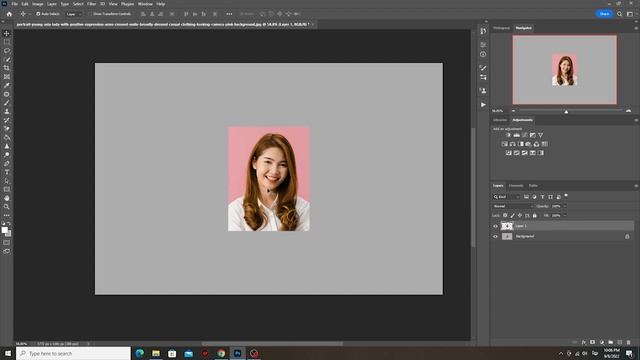This screenshot has height=360, width=640.
Task: Switch to the Channels tab
Action: coord(516,186)
